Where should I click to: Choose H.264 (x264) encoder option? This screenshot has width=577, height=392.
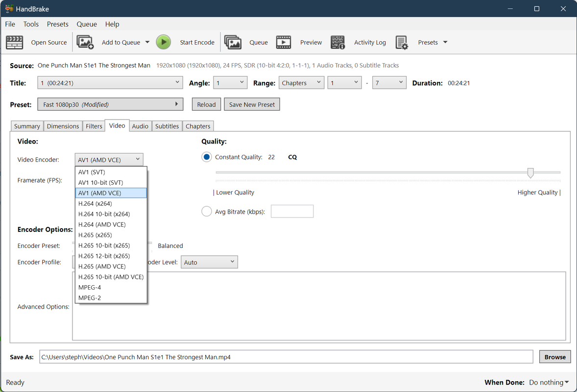pos(111,203)
